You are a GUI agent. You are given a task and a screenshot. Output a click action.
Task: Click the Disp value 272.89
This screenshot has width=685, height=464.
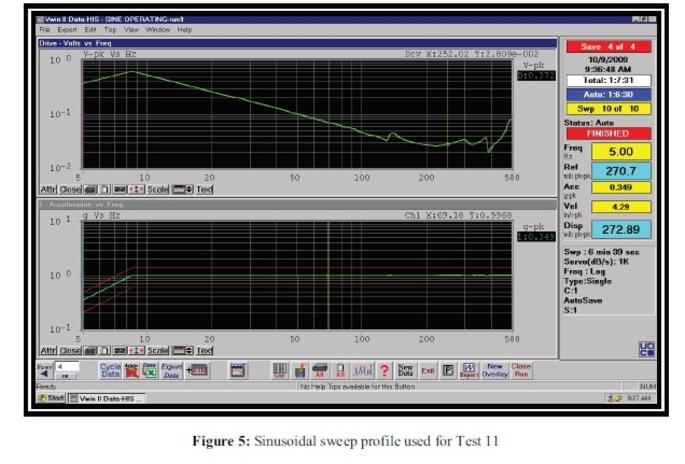tap(621, 229)
